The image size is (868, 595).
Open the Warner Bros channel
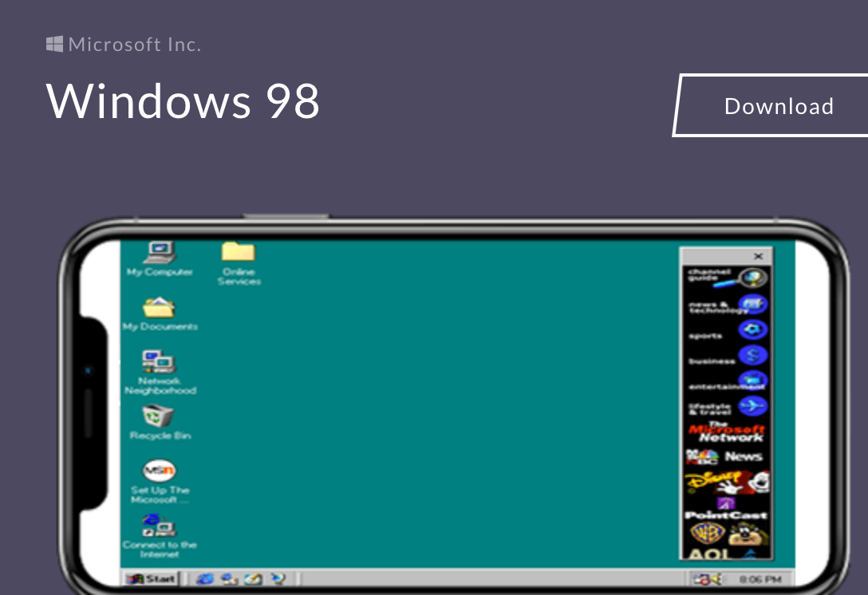[727, 534]
